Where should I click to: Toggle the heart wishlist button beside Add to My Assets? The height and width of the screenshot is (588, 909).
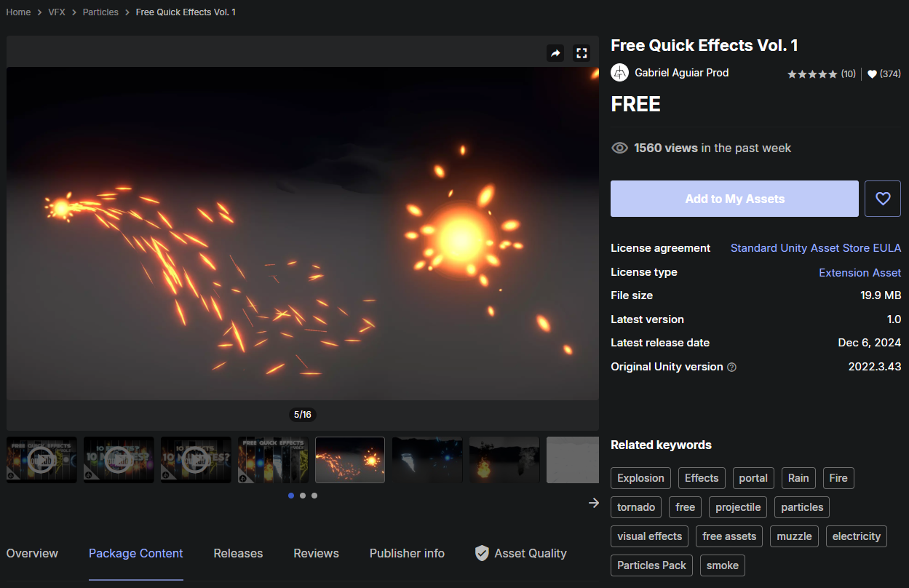pyautogui.click(x=883, y=199)
